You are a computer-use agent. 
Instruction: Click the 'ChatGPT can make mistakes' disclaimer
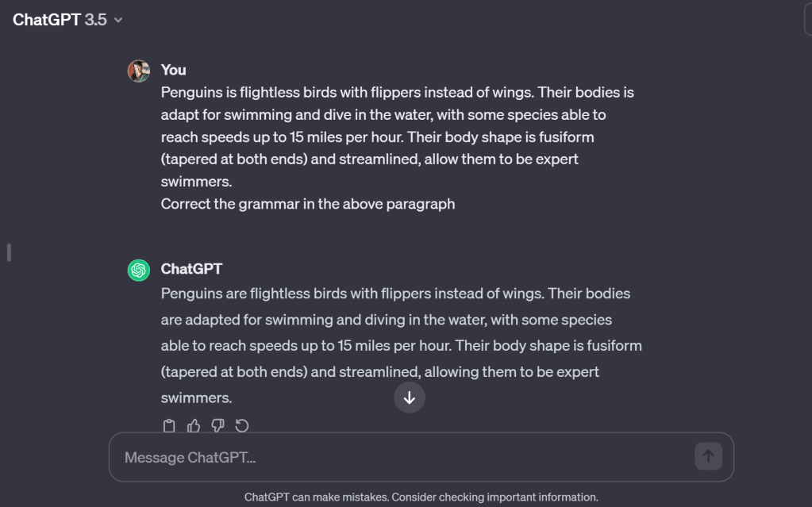point(421,497)
